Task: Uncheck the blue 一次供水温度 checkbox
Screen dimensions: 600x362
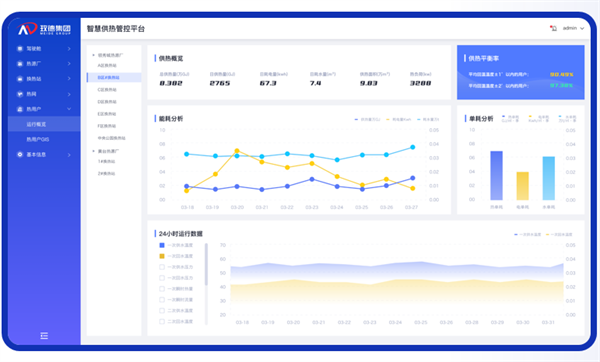Action: [162, 245]
